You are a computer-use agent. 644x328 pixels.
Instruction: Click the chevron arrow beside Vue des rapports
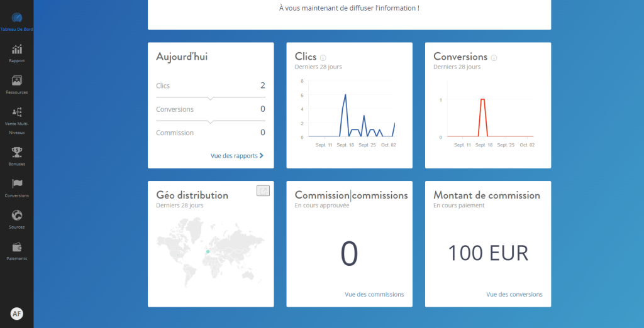pos(262,156)
